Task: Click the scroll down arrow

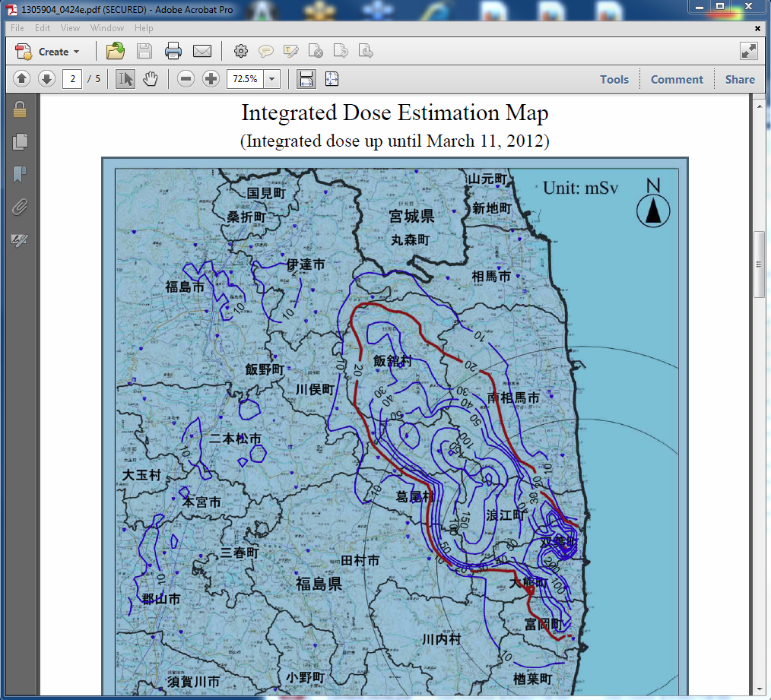Action: coord(759,689)
